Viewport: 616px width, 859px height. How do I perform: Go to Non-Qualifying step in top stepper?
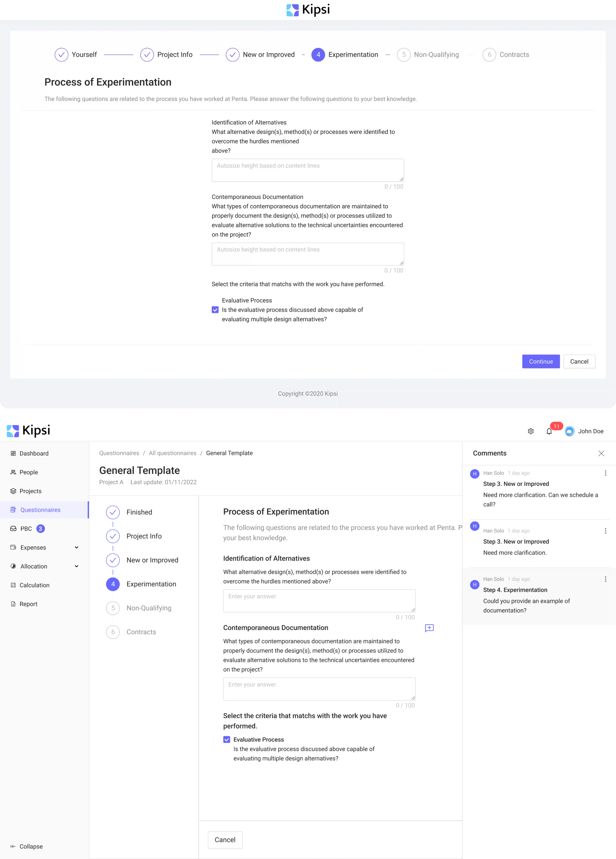tap(428, 55)
